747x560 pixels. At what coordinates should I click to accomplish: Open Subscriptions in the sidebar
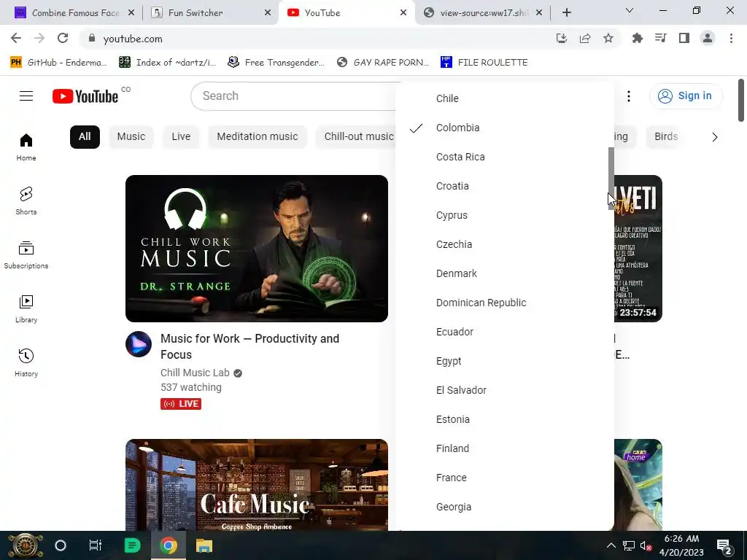point(26,255)
